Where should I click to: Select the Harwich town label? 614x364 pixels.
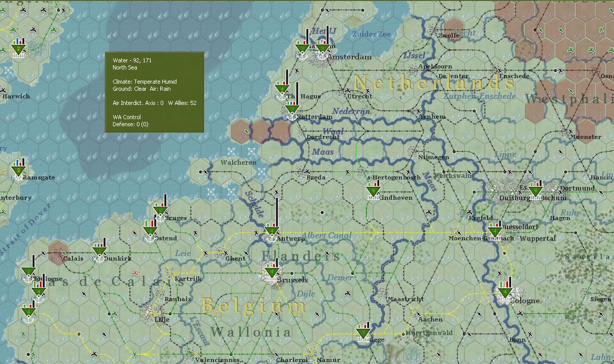click(x=16, y=96)
